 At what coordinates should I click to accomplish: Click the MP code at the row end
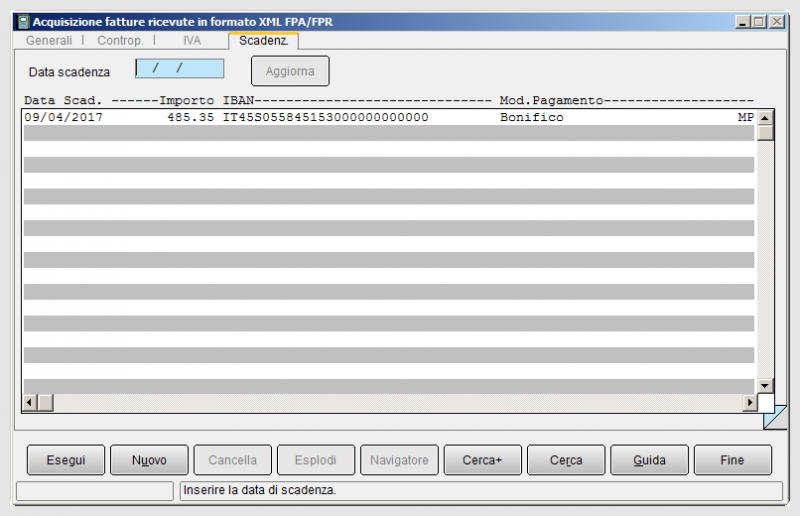coord(745,117)
